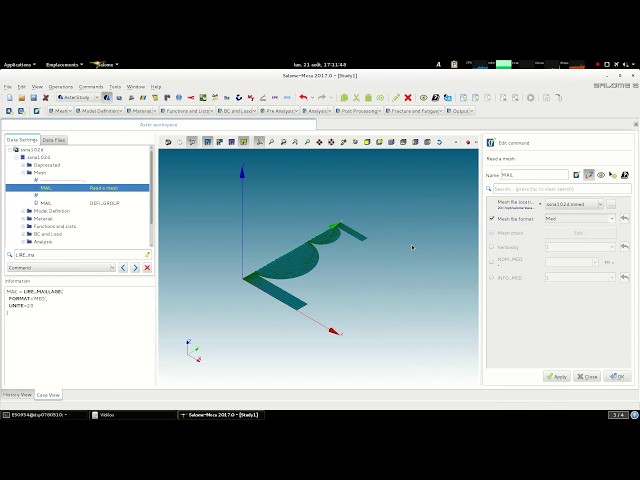The image size is (640, 480).
Task: Click the Panning arrows icon in viewer toolbar
Action: (319, 142)
